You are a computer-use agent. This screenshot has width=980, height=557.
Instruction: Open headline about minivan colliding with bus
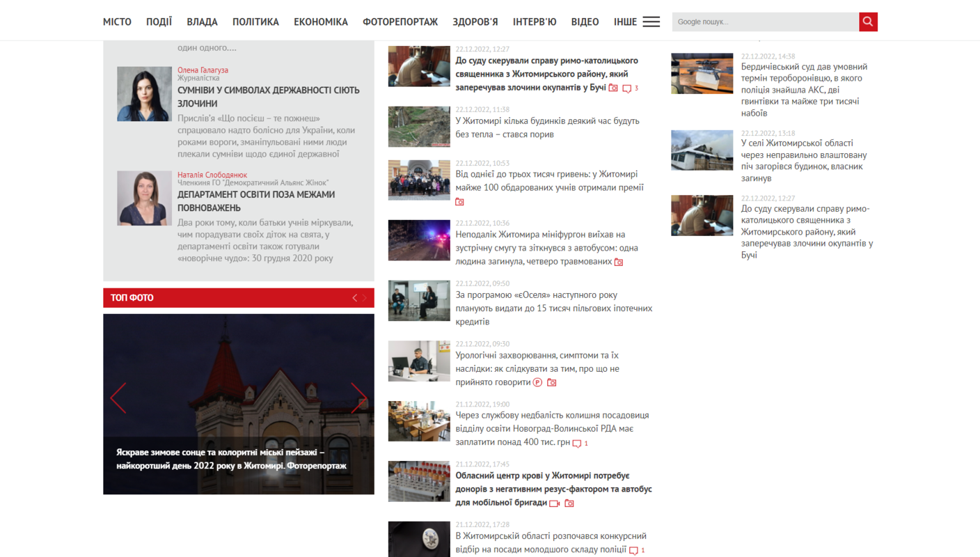547,248
